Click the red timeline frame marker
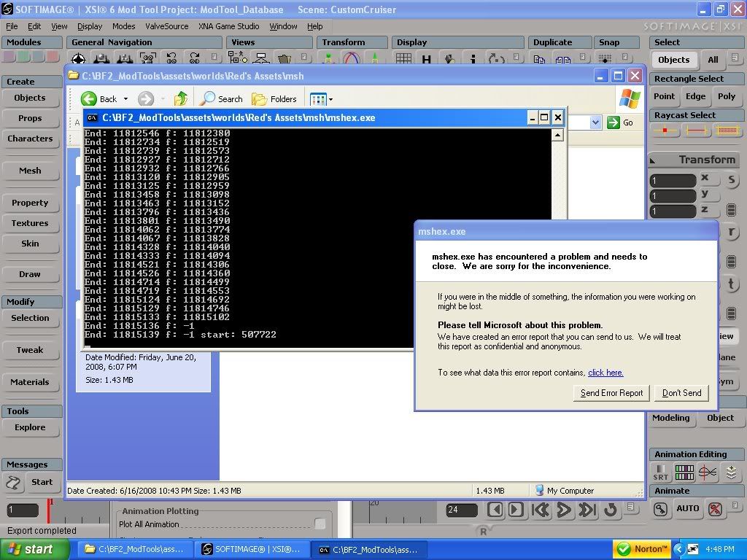747x560 pixels. (49, 510)
